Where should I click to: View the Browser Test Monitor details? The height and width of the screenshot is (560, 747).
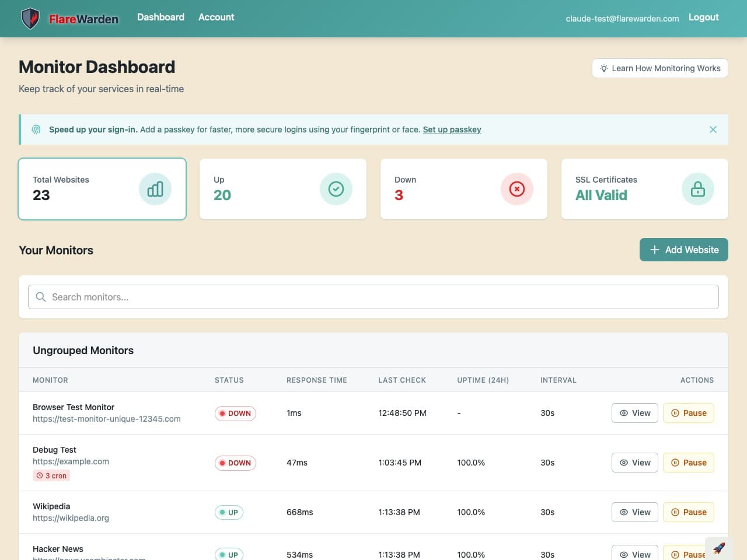click(635, 413)
